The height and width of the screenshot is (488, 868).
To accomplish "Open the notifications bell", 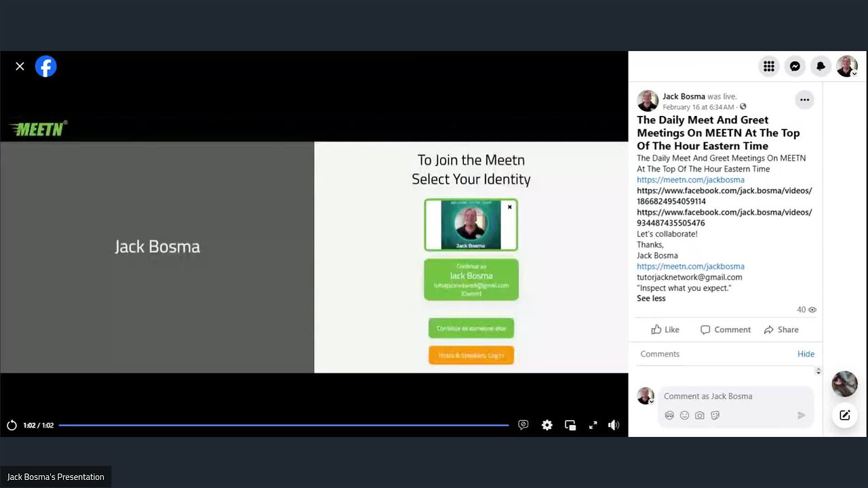I will coord(821,66).
